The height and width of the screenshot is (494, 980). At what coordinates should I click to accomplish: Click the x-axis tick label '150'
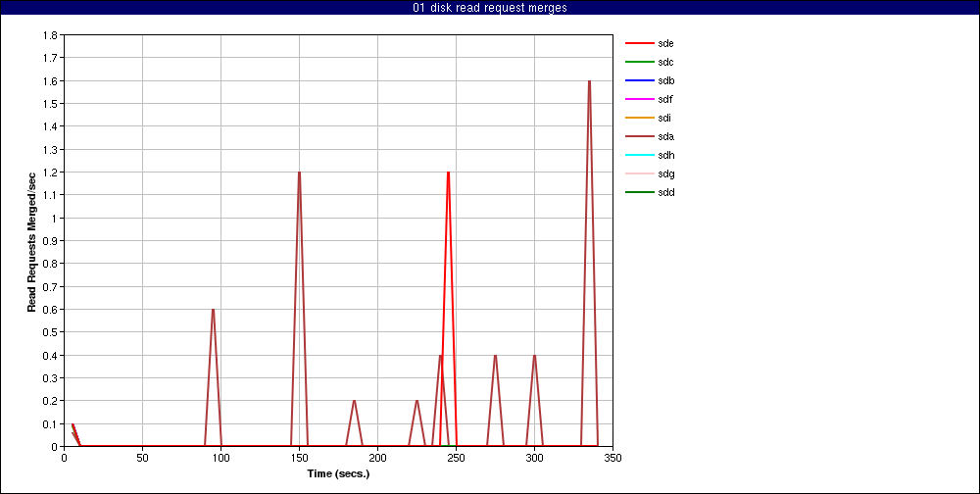299,457
